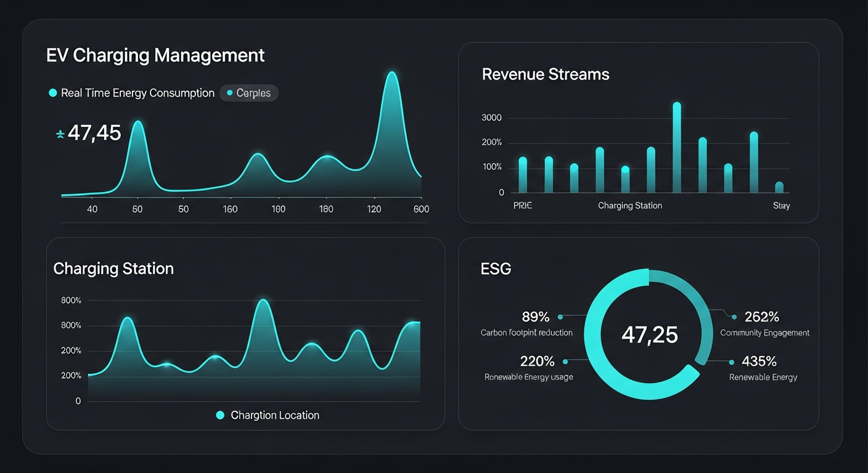Click the 100% y-axis label in Revenue Streams
868x473 pixels.
pos(492,168)
